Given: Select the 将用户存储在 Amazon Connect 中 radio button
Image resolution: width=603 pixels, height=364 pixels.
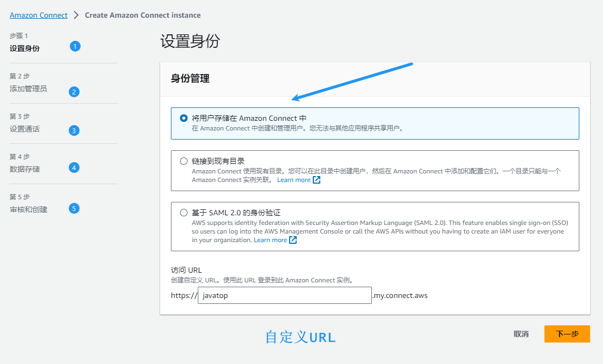Looking at the screenshot, I should click(x=184, y=118).
